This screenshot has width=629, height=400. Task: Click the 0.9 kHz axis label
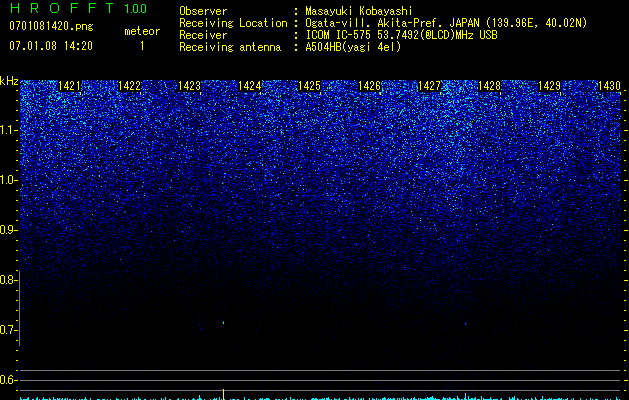click(x=8, y=230)
